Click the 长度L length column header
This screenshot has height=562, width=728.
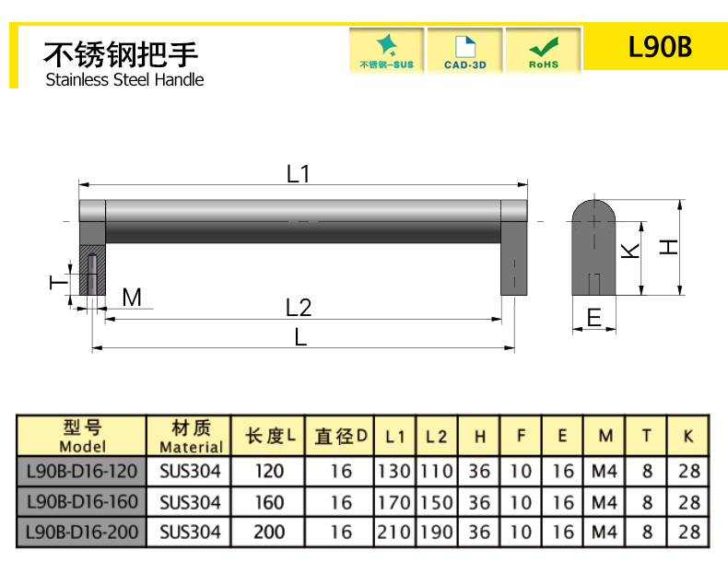[x=269, y=437]
